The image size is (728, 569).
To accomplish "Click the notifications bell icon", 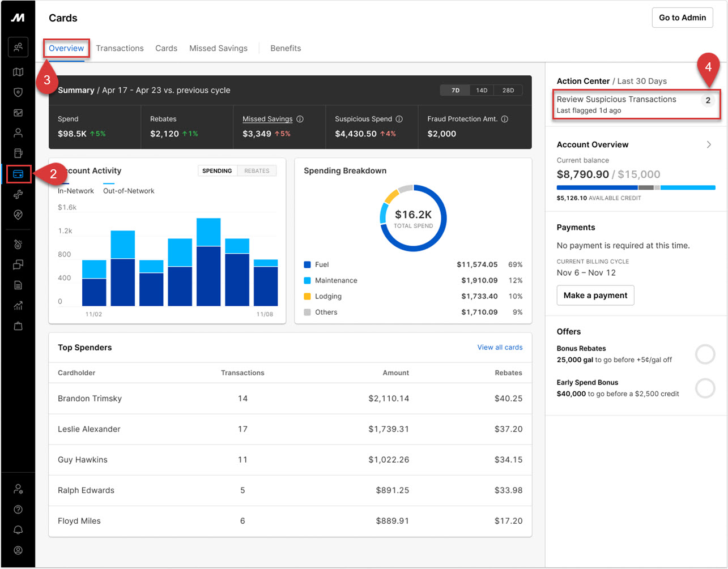I will [19, 530].
